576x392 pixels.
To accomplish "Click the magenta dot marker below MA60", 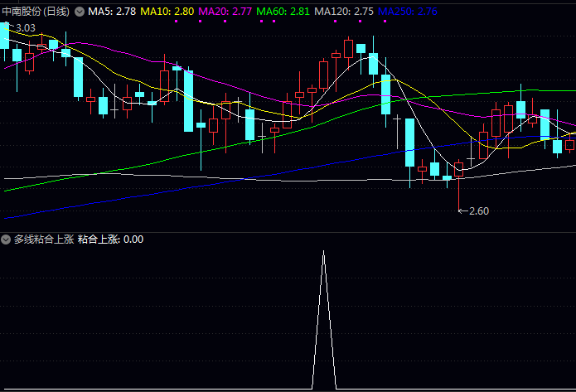I will pyautogui.click(x=262, y=22).
